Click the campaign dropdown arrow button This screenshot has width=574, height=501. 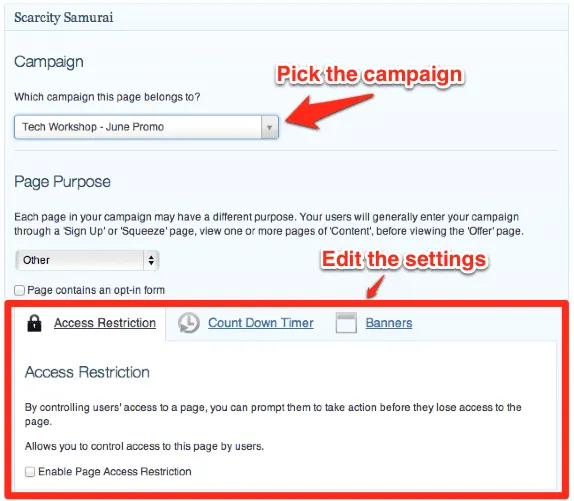pyautogui.click(x=269, y=127)
